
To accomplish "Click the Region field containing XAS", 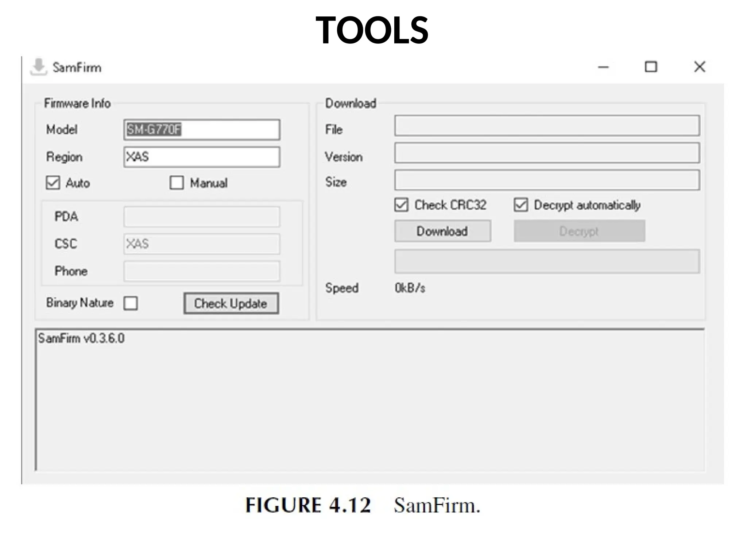I will pyautogui.click(x=202, y=157).
